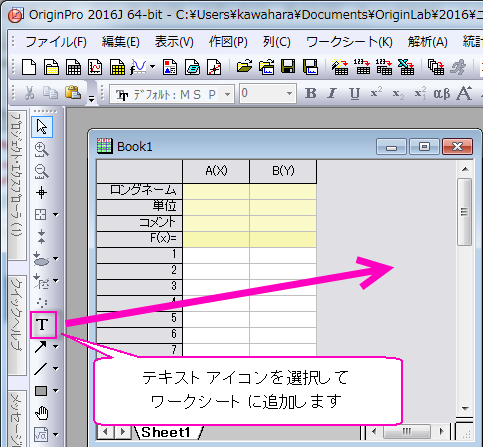Viewport: 483px width, 447px height.
Task: Toggle Subscript x₂ formatting
Action: click(398, 94)
